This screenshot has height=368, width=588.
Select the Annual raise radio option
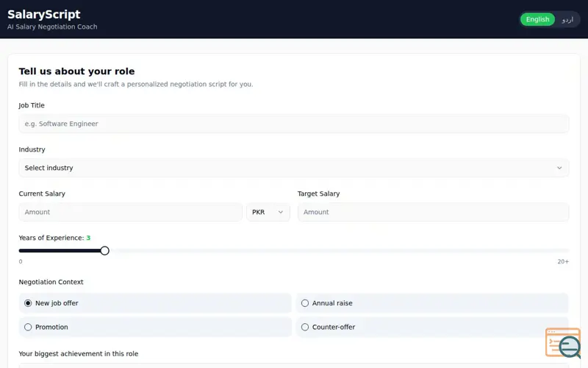tap(432, 303)
